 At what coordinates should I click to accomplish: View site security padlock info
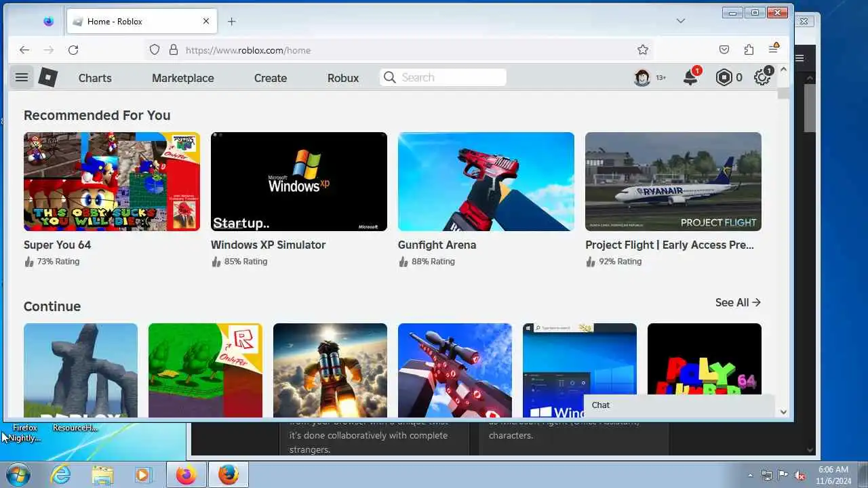173,49
